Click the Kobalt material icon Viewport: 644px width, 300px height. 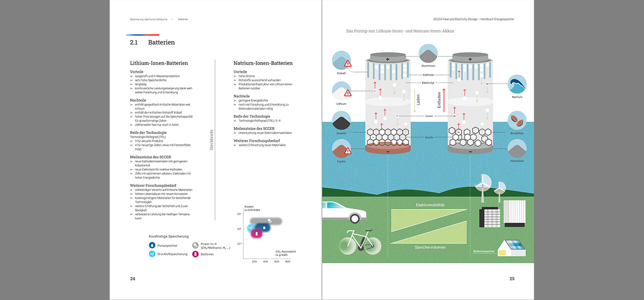tap(341, 60)
